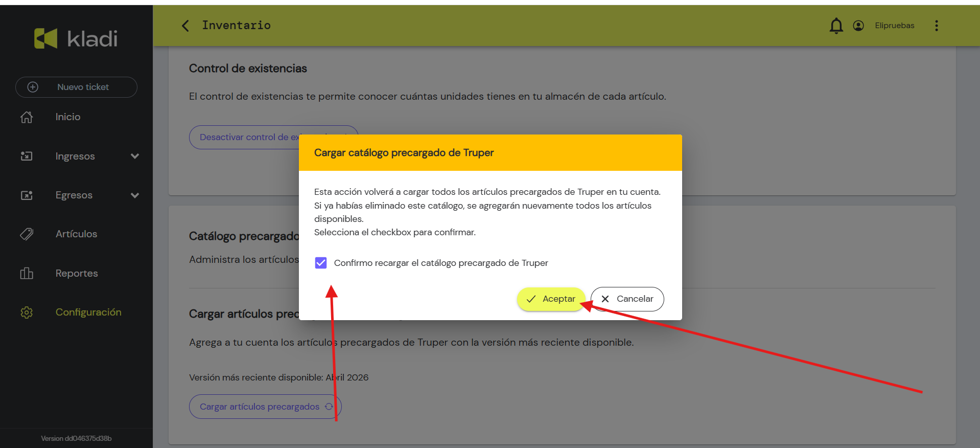The width and height of the screenshot is (980, 448).
Task: Click the Ingresos icon in the sidebar
Action: pos(27,156)
